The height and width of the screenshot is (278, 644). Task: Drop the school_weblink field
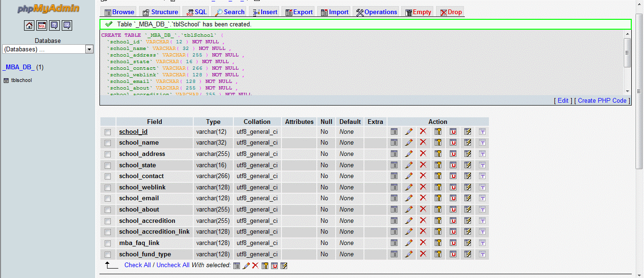coord(423,187)
